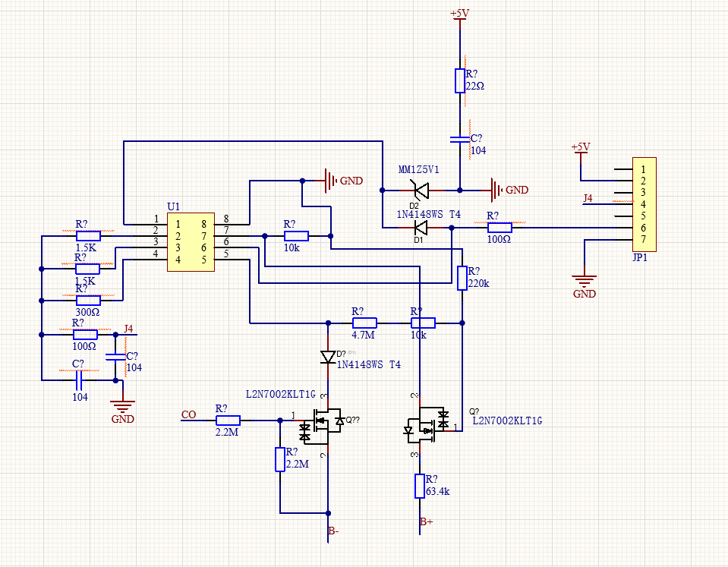Click the L2N7002KLT1G label right of Q? MOSFET
728x567 pixels.
[507, 421]
